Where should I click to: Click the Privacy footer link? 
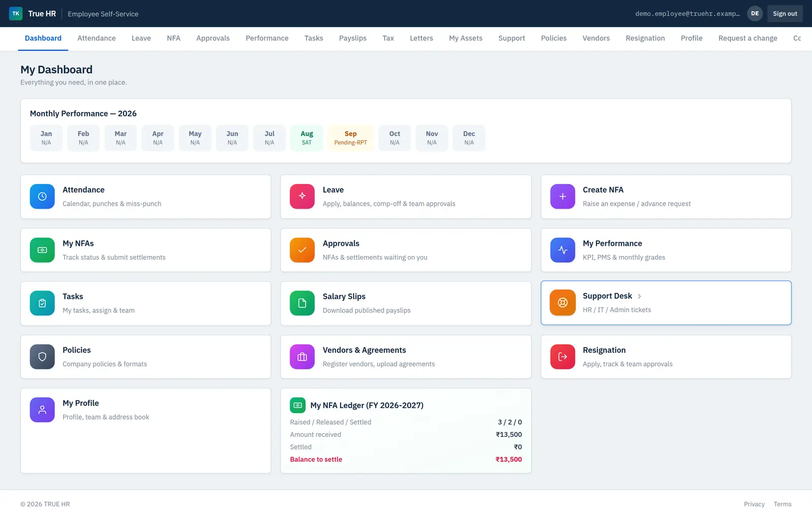pyautogui.click(x=754, y=504)
